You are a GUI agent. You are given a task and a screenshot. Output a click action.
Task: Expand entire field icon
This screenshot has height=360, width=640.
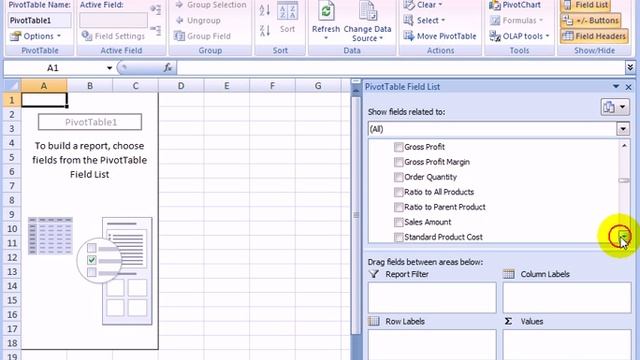click(156, 10)
